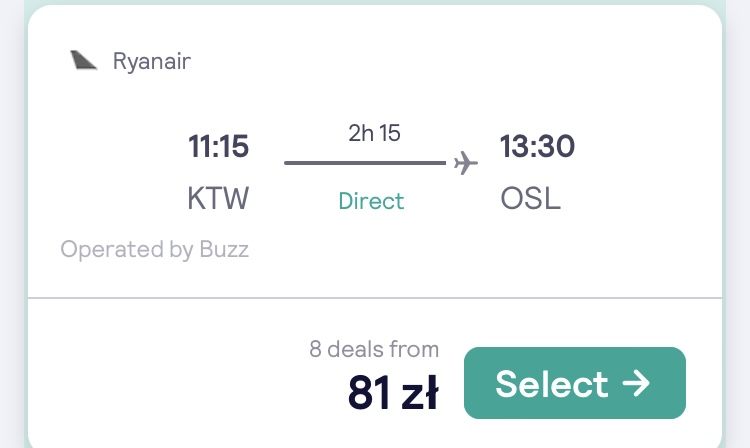Screen dimensions: 750x448
Task: Click the horizontal flight route line
Action: pyautogui.click(x=365, y=163)
